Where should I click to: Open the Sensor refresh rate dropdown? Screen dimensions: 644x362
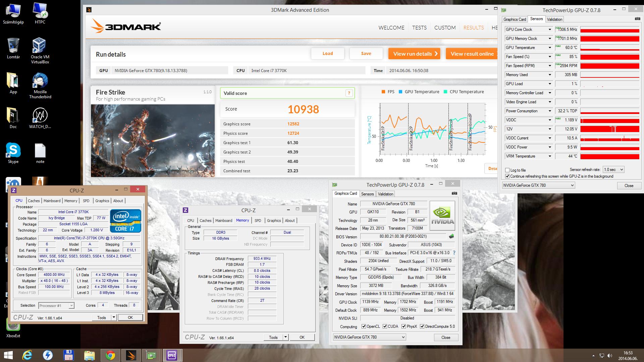point(613,170)
